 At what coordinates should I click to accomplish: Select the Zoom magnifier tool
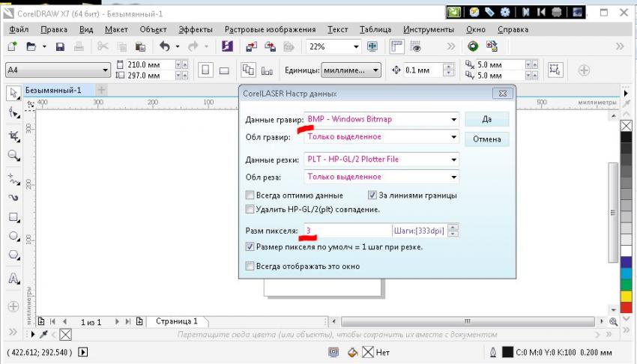click(13, 156)
